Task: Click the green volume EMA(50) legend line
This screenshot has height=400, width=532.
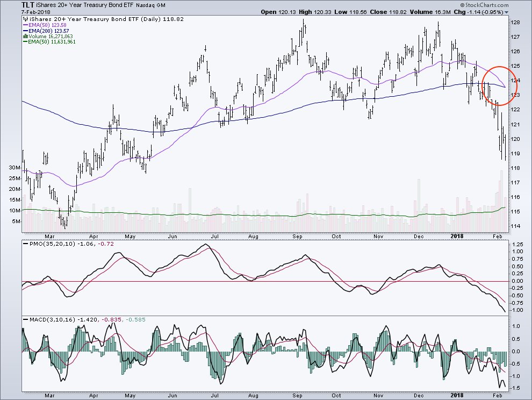Action: [x=25, y=42]
